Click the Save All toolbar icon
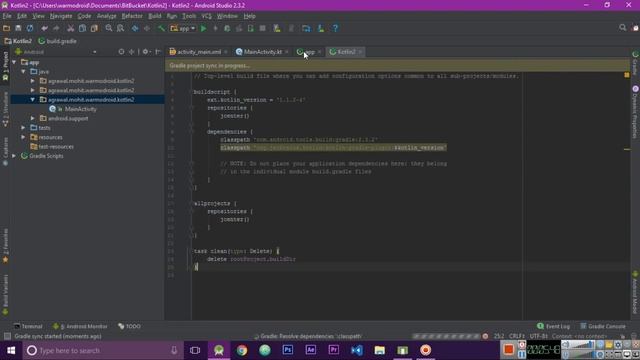The width and height of the screenshot is (640, 360). point(18,28)
